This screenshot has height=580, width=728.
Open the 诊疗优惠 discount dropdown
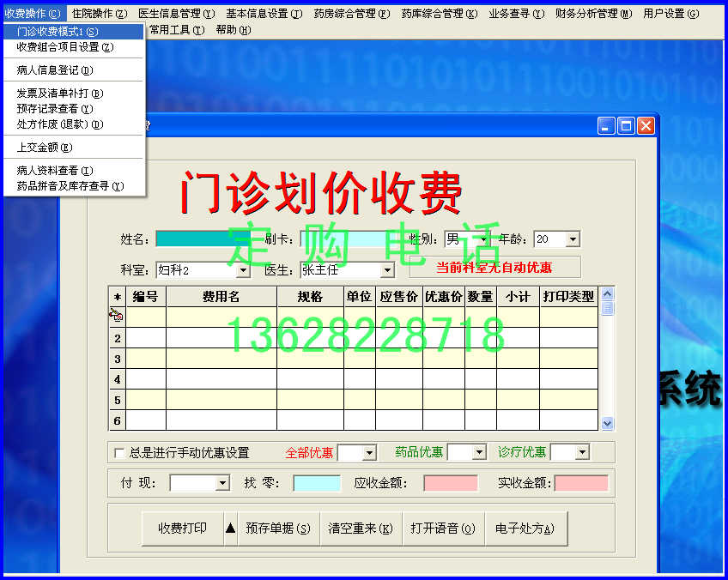[581, 452]
